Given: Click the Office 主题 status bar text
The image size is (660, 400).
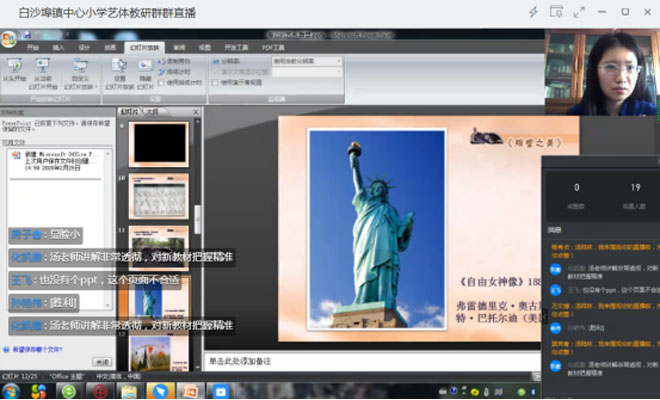Looking at the screenshot, I should tap(67, 376).
